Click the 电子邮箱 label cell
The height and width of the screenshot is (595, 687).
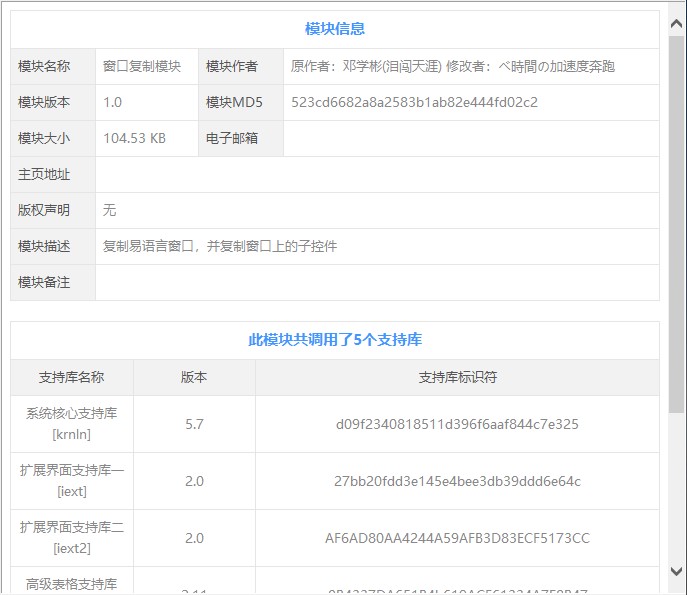tap(241, 138)
